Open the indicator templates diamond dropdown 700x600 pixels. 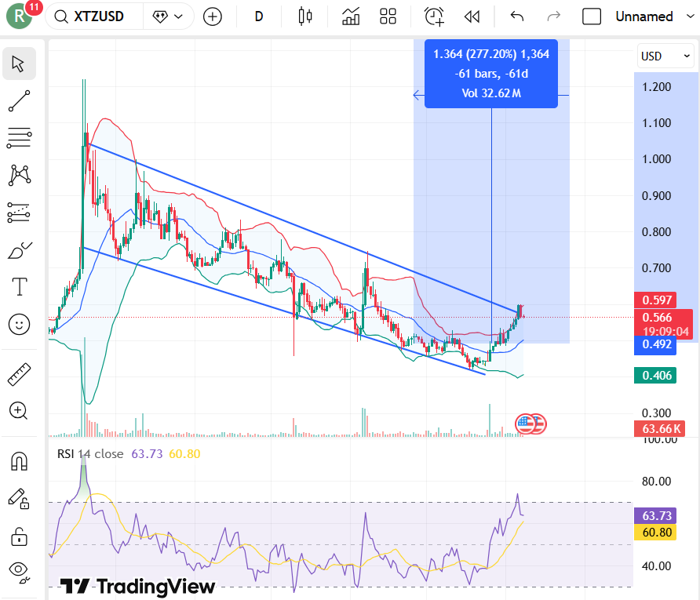pos(169,16)
